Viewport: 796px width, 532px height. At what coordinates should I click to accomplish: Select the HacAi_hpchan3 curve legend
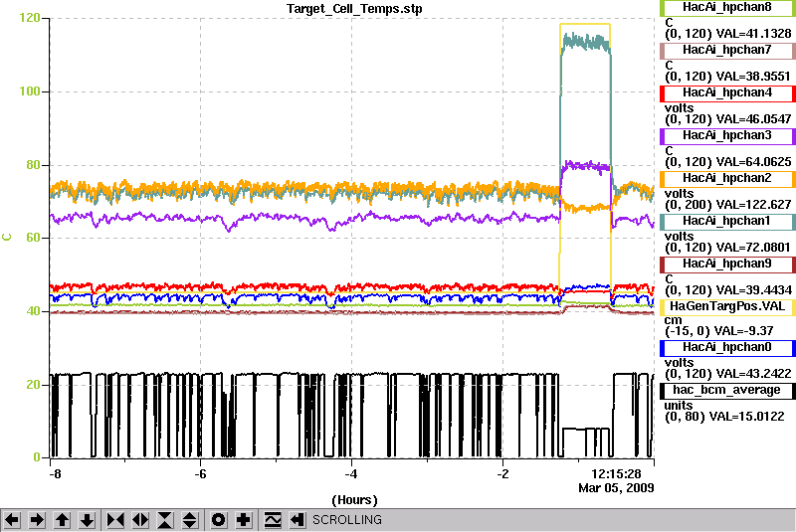727,136
